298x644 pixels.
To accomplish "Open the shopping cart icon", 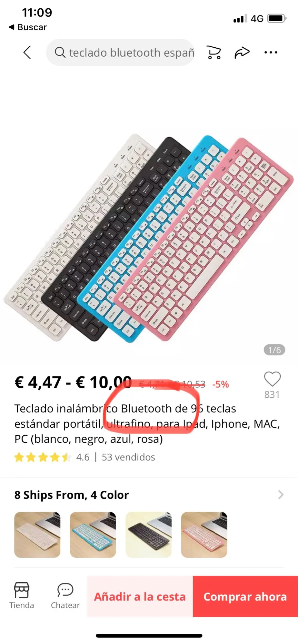I will [x=214, y=52].
